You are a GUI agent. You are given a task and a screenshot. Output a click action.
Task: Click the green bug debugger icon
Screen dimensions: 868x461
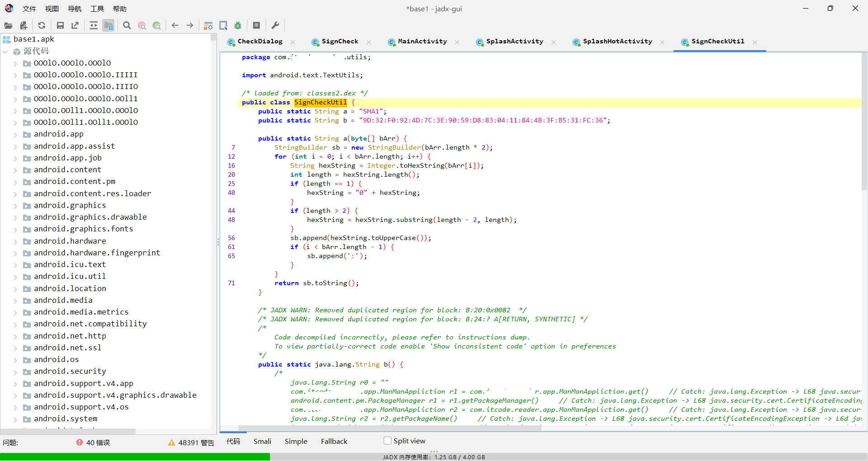pos(238,26)
